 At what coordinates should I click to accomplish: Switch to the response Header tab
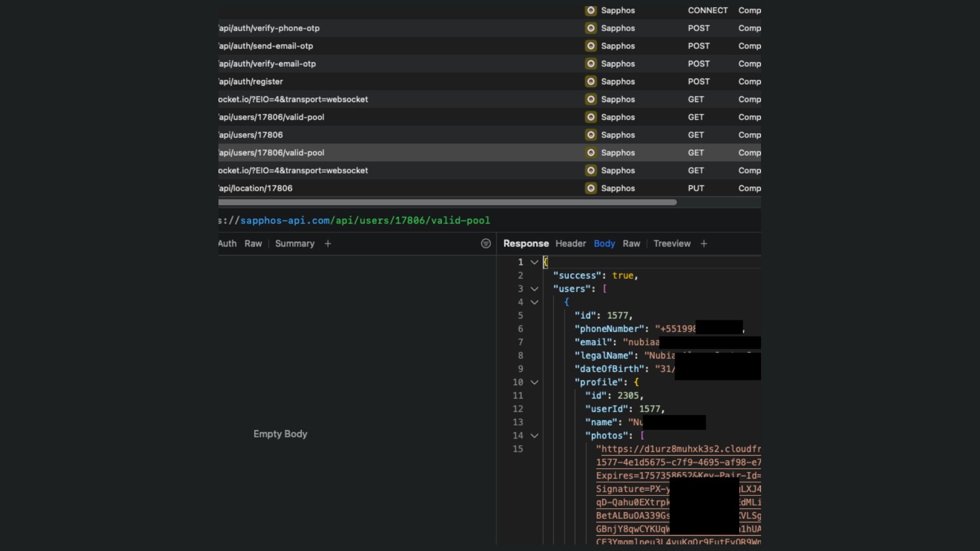point(570,244)
